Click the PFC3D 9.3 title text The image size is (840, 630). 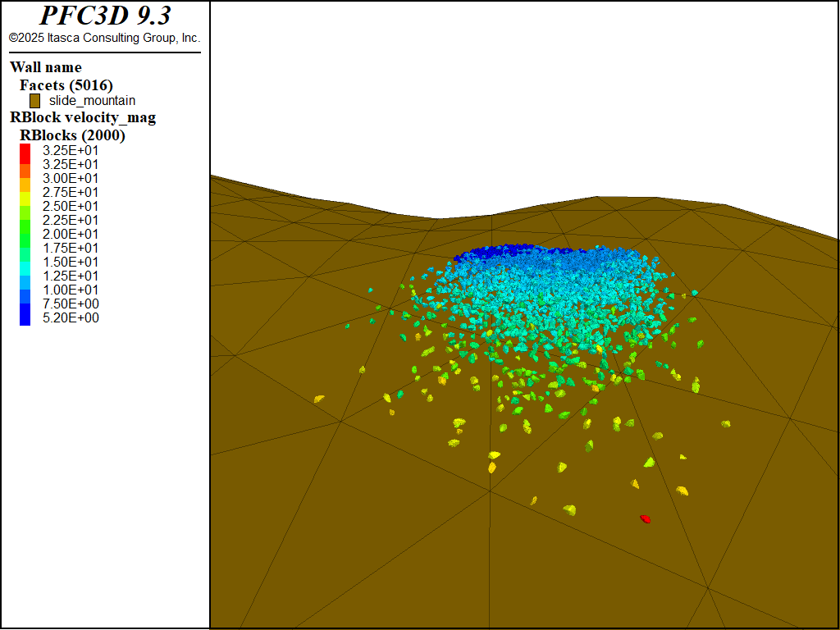[104, 16]
